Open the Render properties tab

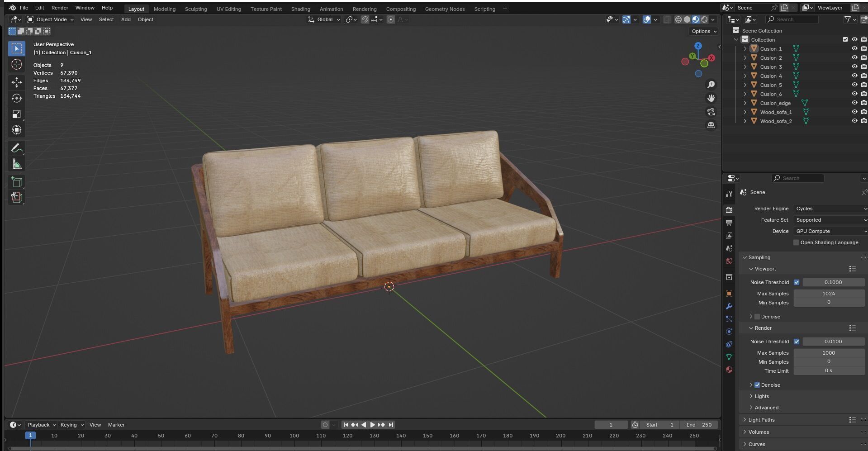pos(729,210)
